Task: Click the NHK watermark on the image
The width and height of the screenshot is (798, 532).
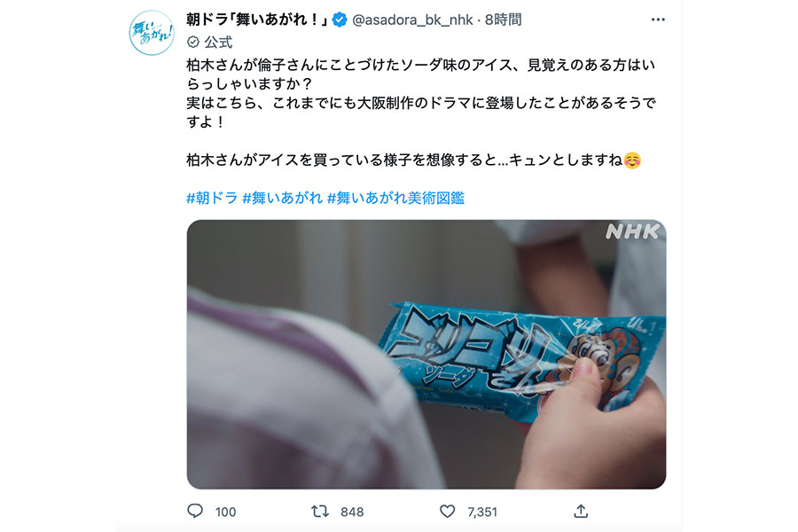Action: (632, 232)
